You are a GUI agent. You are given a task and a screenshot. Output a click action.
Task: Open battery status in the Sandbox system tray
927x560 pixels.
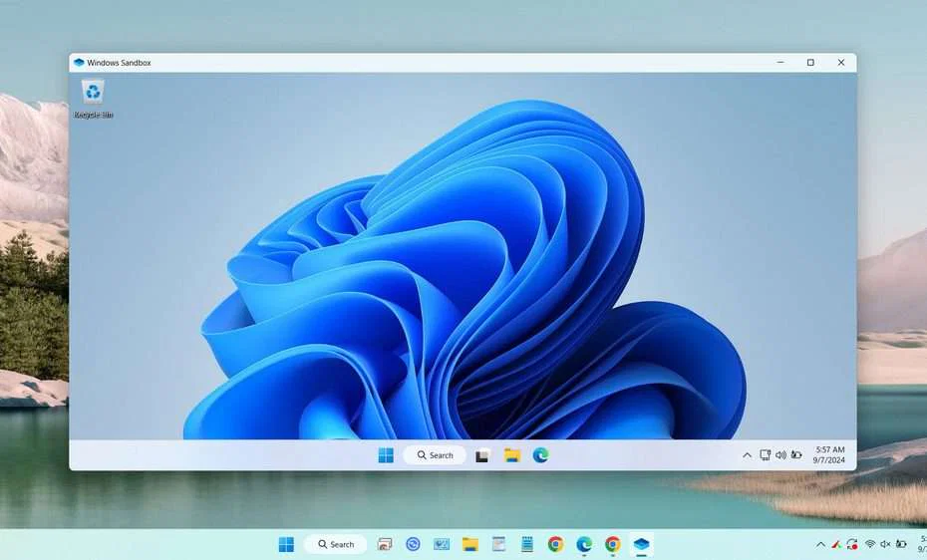(797, 454)
